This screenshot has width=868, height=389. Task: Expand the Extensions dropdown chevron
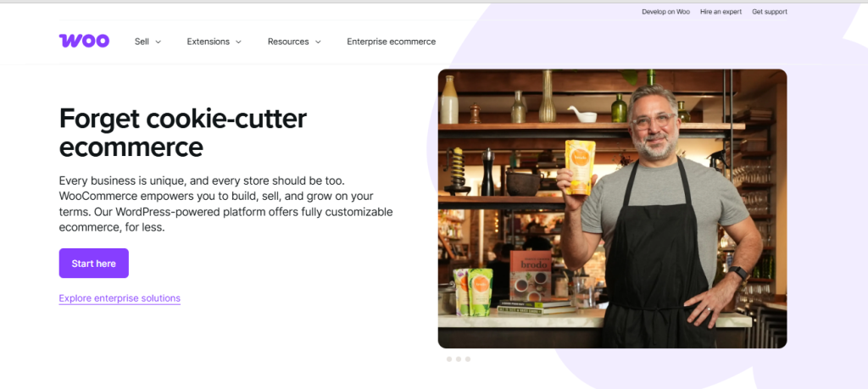[x=238, y=42]
